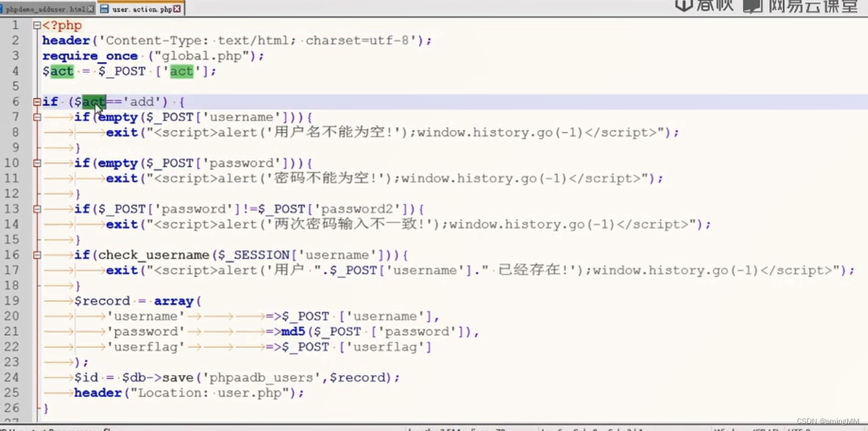
Task: Click the save-state icon on user.action.php tab
Action: tap(104, 9)
